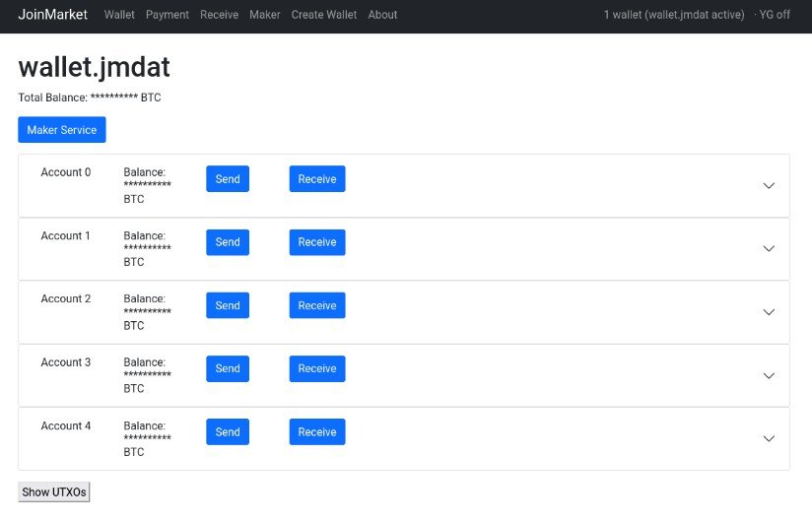Expand Account 0 details chevron
This screenshot has width=812, height=521.
click(x=769, y=185)
